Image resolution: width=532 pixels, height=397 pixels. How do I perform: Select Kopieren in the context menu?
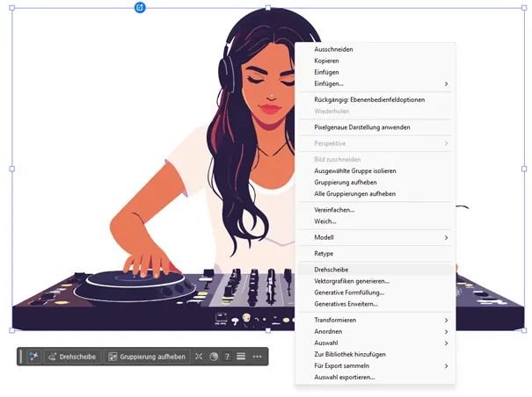[327, 61]
